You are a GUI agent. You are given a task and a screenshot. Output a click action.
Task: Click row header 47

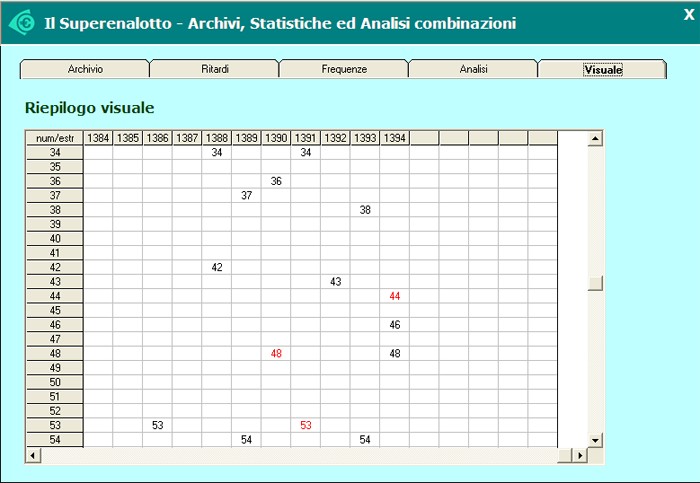tap(55, 339)
